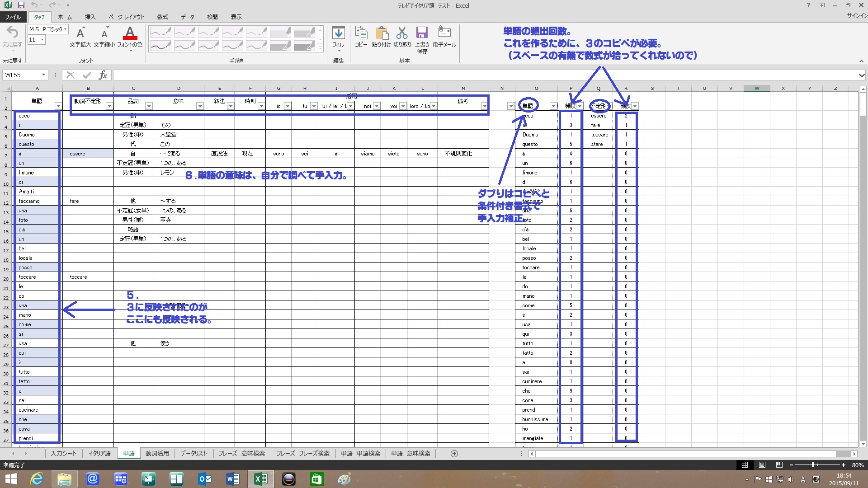Switch to Page Layout view in status bar
This screenshot has height=488, width=868.
pos(762,465)
